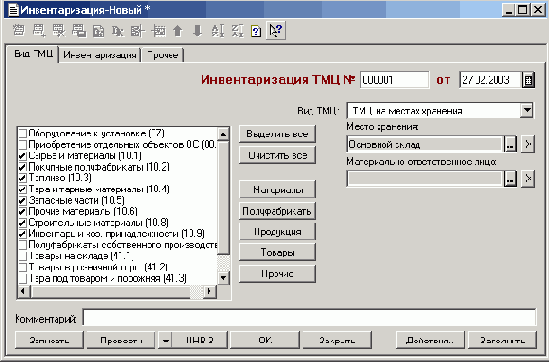
Task: Uncheck Тара и тарные материалы (10.4)
Action: (23, 189)
